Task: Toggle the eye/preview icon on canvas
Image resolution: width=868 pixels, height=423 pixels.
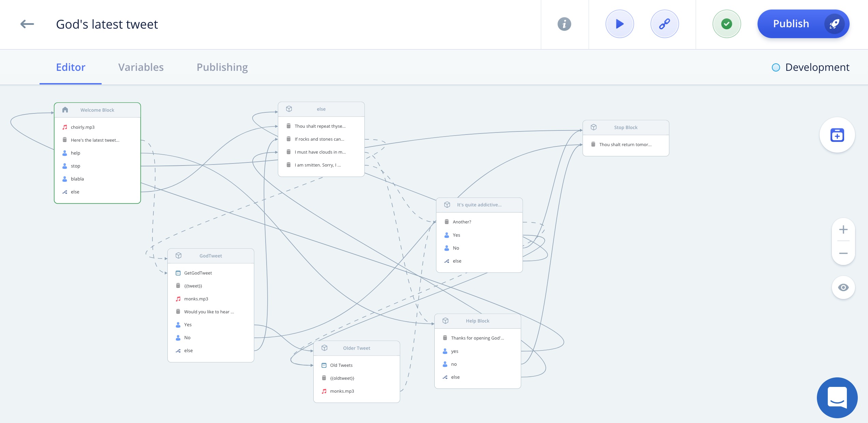Action: [844, 287]
